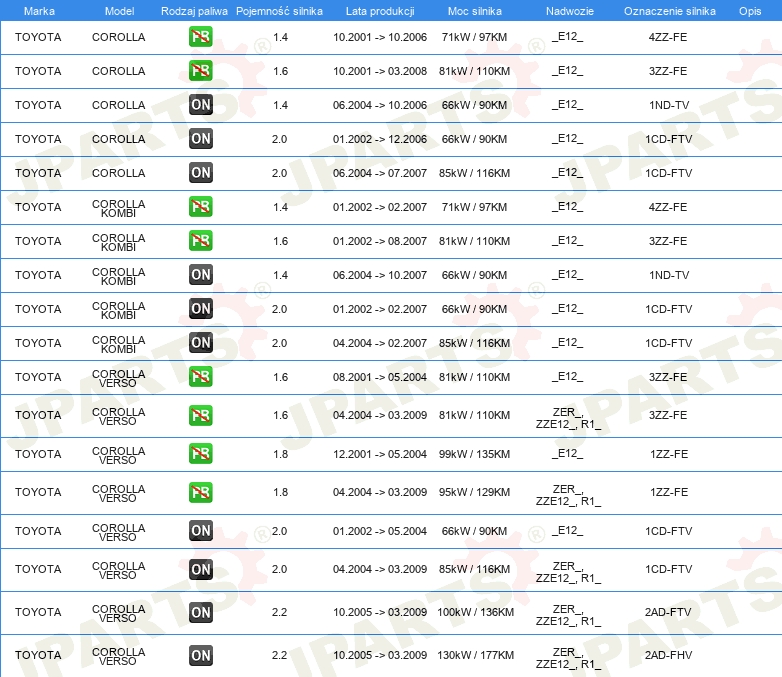Click the Nadwozie column header
This screenshot has width=782, height=677.
tap(570, 11)
